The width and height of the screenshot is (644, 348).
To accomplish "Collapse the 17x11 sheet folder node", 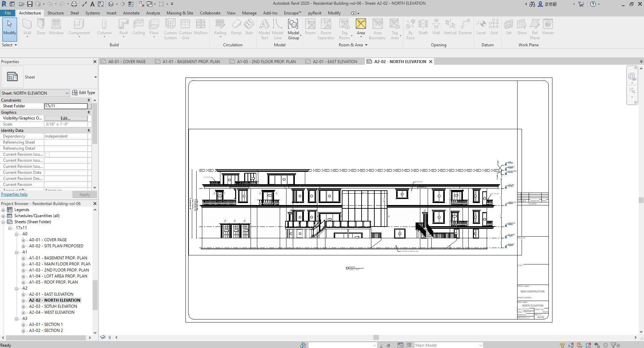I will pos(10,228).
